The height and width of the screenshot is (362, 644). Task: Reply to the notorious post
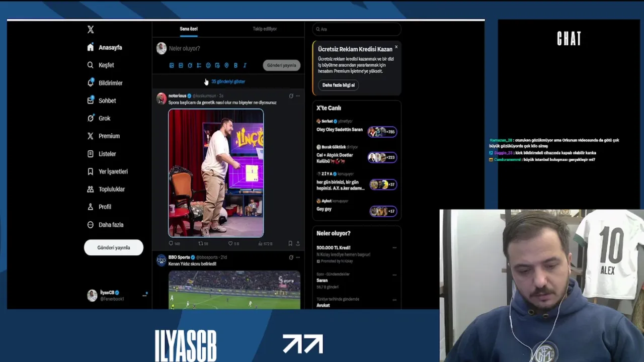[x=174, y=243]
